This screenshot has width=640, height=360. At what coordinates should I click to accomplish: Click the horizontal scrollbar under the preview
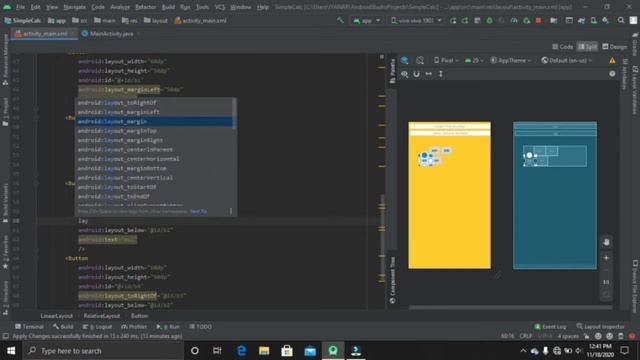(511, 307)
